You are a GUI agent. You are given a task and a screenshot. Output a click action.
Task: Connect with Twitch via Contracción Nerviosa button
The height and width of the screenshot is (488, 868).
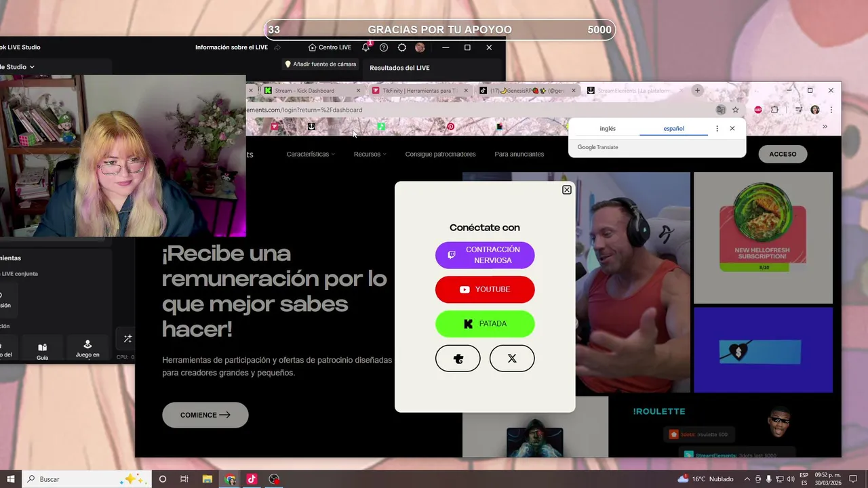point(485,255)
